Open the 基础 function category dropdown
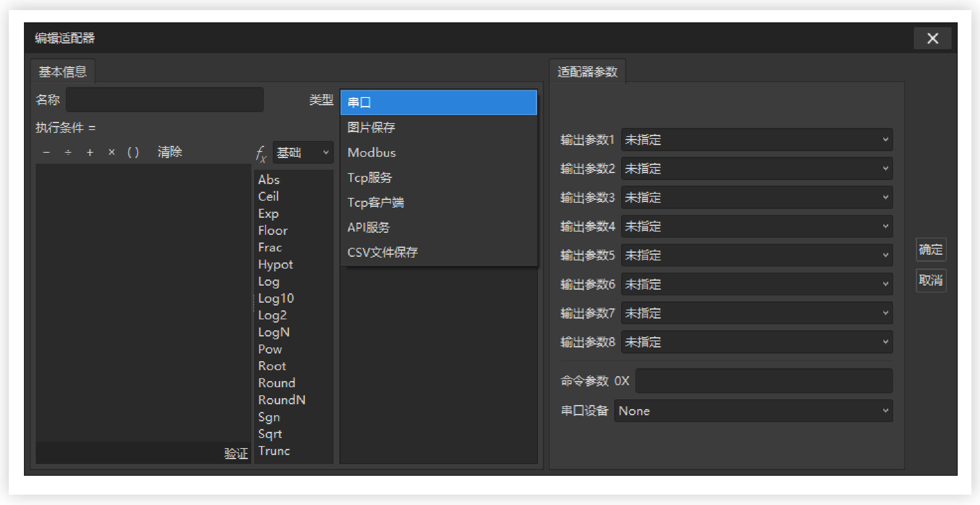The width and height of the screenshot is (980, 505). point(303,153)
